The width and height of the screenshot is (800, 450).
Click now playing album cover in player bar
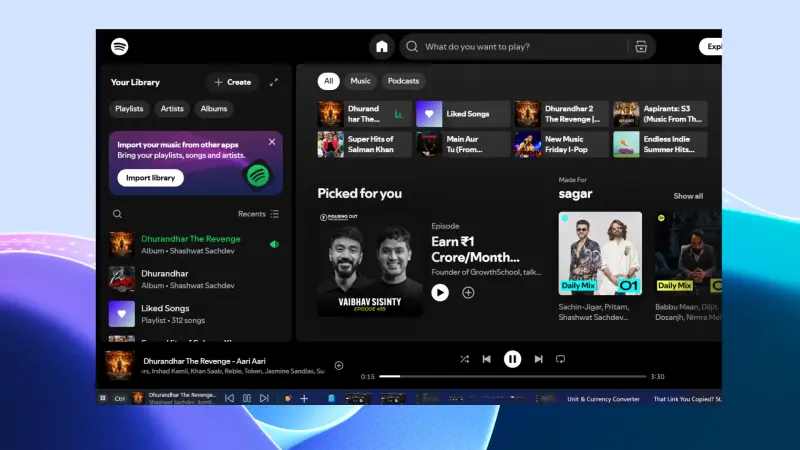point(119,365)
